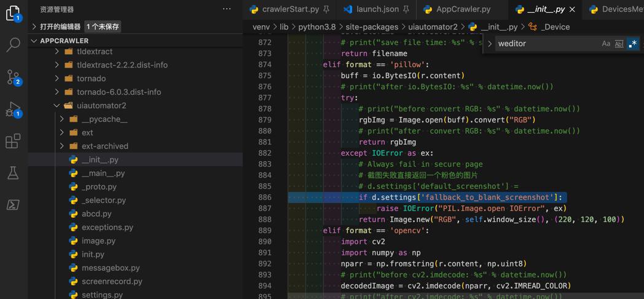Open screenrecord.py in the file tree
This screenshot has height=299, width=644.
(136, 281)
